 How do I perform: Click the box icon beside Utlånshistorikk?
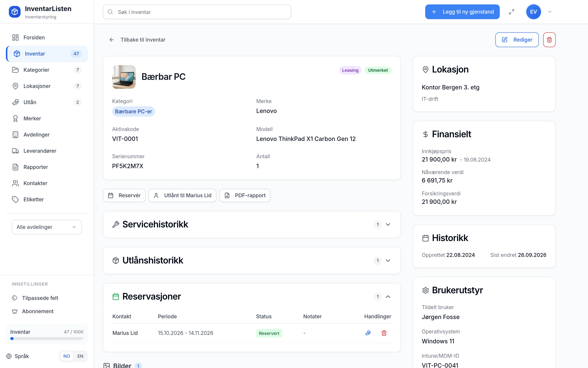point(116,260)
